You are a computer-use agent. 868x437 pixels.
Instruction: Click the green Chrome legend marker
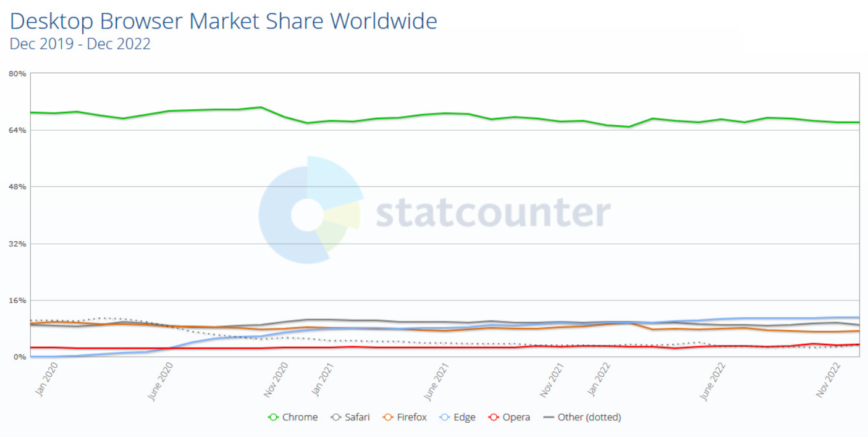[273, 417]
